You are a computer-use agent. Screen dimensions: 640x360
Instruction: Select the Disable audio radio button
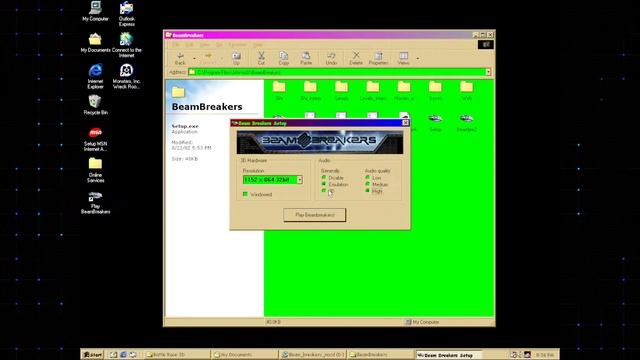point(324,178)
